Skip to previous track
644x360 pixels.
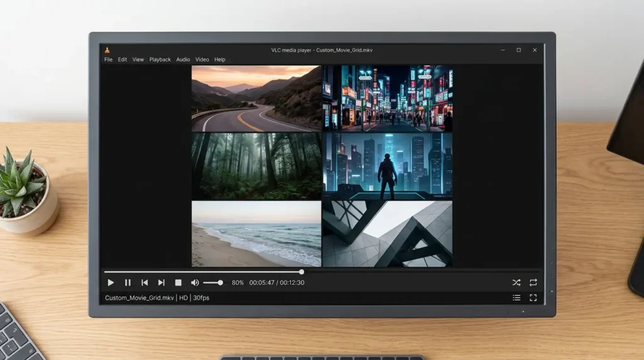click(145, 283)
